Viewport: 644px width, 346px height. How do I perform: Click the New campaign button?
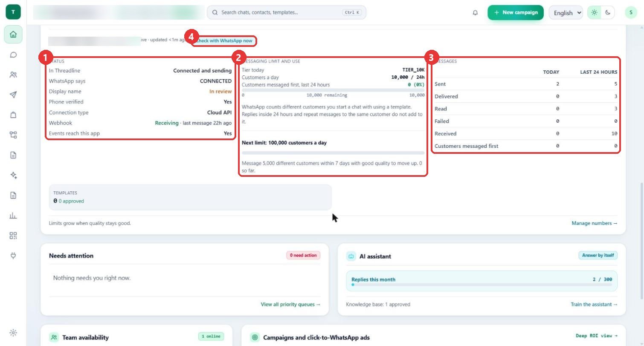(x=516, y=12)
